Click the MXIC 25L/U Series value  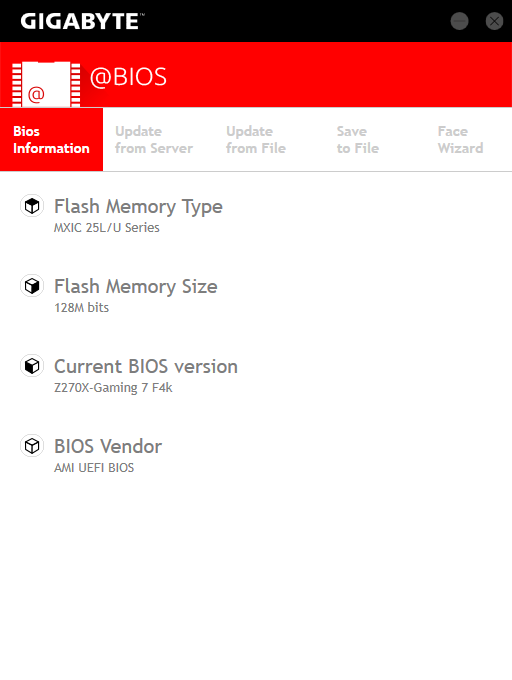click(x=107, y=228)
